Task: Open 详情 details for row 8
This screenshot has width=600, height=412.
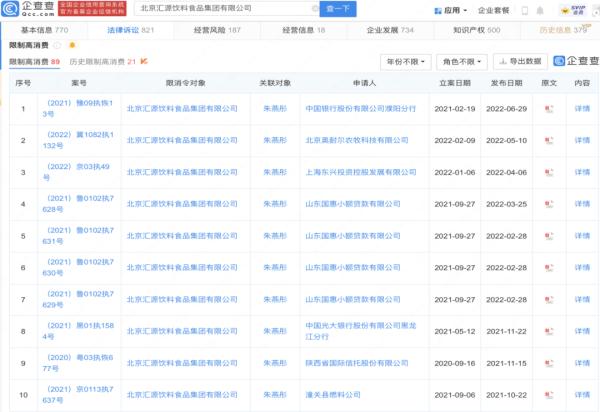Action: point(582,331)
